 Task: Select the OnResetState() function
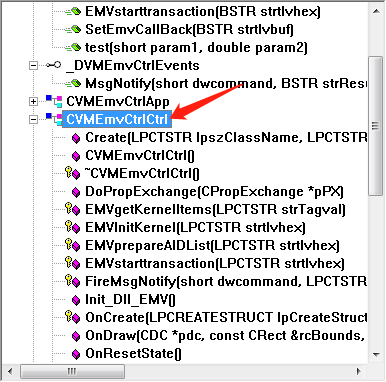133,354
